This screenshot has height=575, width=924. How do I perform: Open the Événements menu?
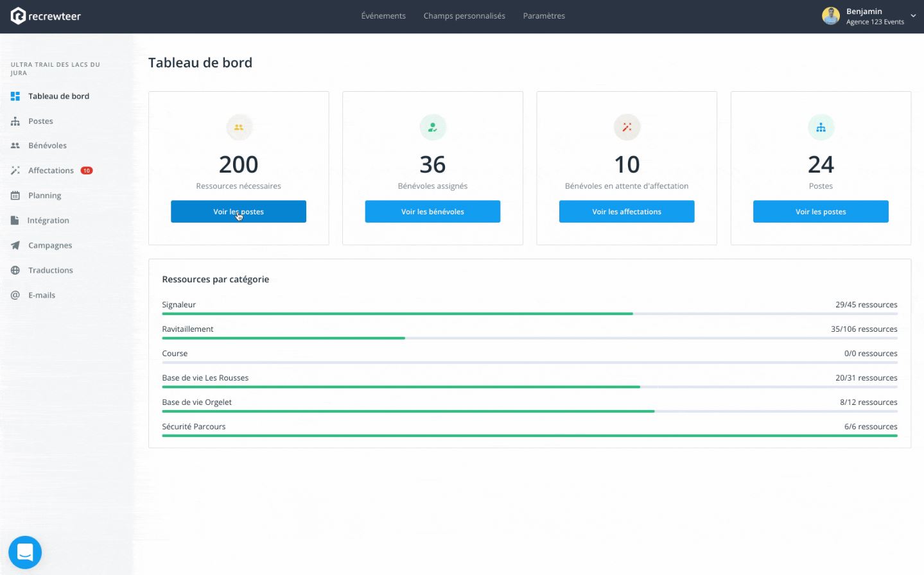(x=383, y=16)
